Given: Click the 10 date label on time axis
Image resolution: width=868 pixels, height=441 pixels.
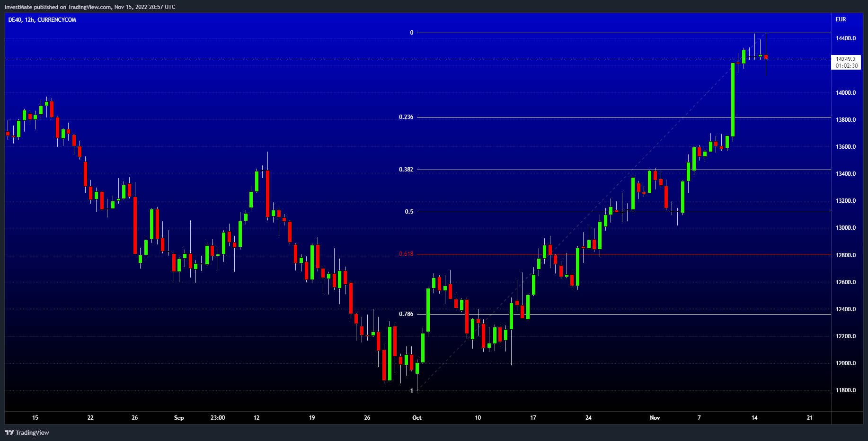Looking at the screenshot, I should [x=478, y=418].
